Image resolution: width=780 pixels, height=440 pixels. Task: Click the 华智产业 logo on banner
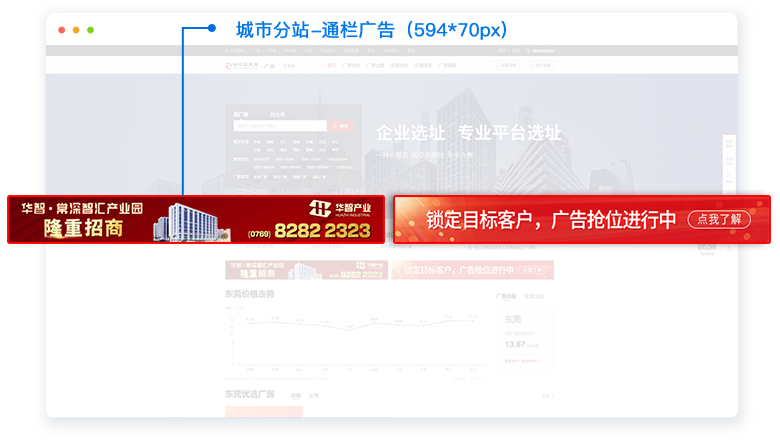(x=340, y=208)
